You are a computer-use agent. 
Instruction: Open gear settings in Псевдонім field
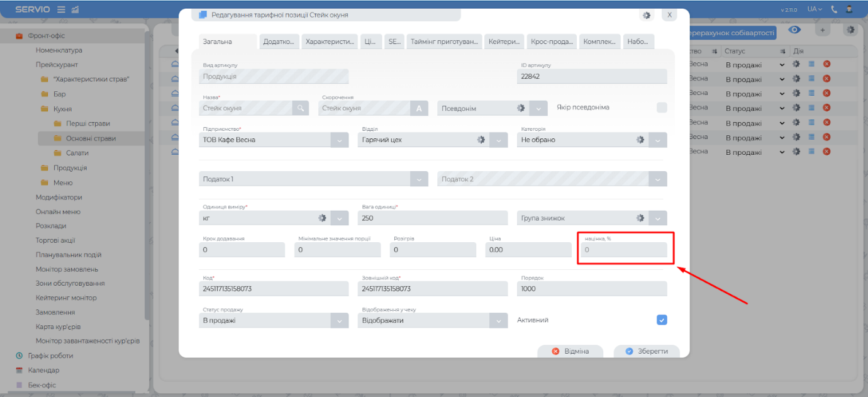[x=521, y=108]
